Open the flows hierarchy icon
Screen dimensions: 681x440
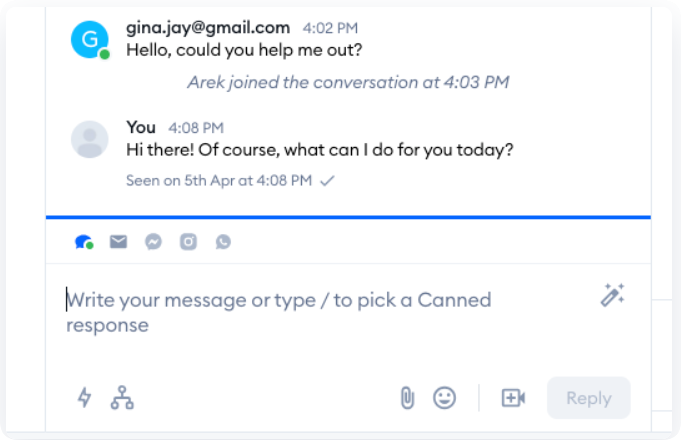point(122,397)
